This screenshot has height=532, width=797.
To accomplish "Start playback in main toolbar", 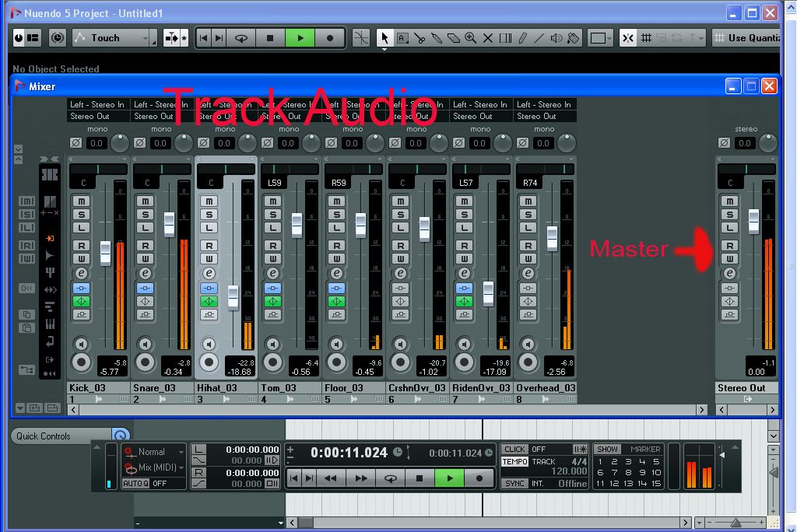I will click(300, 38).
